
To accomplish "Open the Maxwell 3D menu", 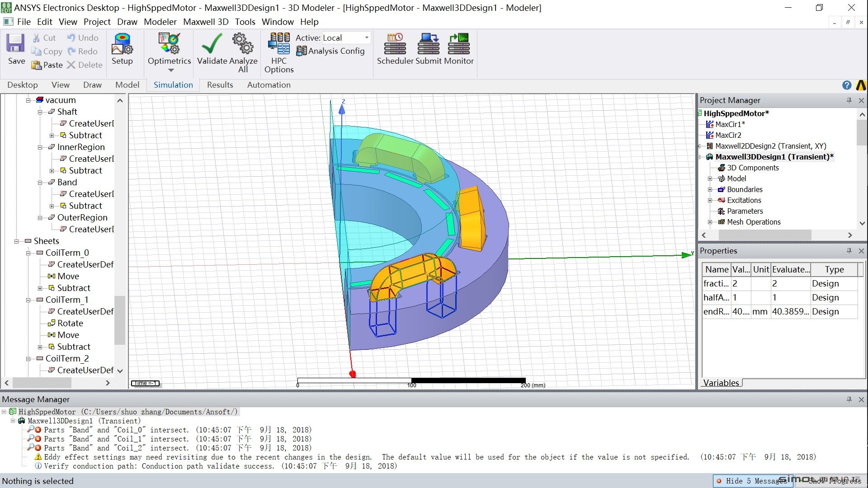I will click(206, 22).
